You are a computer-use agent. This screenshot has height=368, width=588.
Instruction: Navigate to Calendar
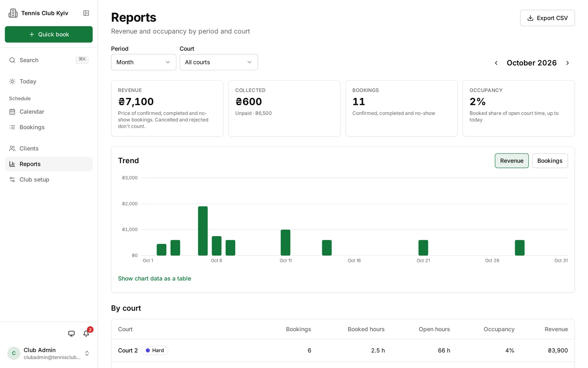(49, 112)
